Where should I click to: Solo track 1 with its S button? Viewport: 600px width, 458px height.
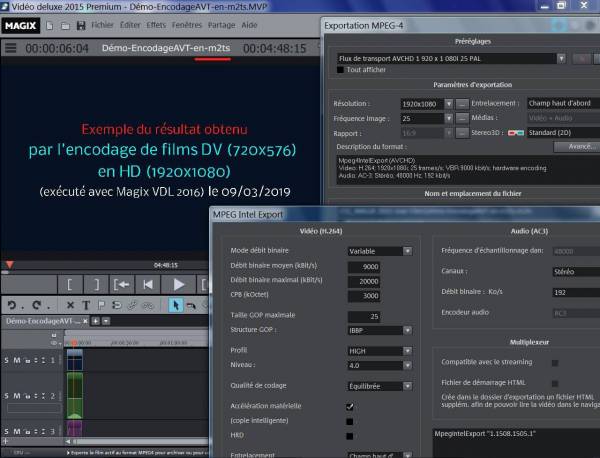pyautogui.click(x=7, y=360)
